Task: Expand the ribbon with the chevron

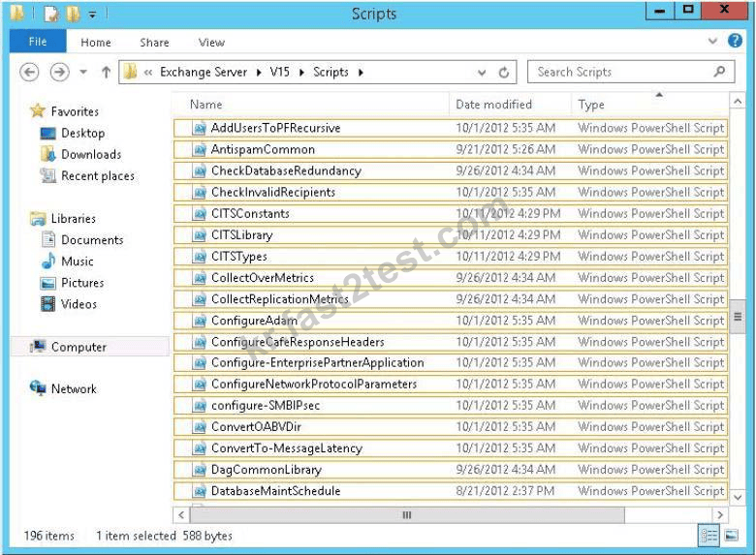Action: click(x=712, y=41)
